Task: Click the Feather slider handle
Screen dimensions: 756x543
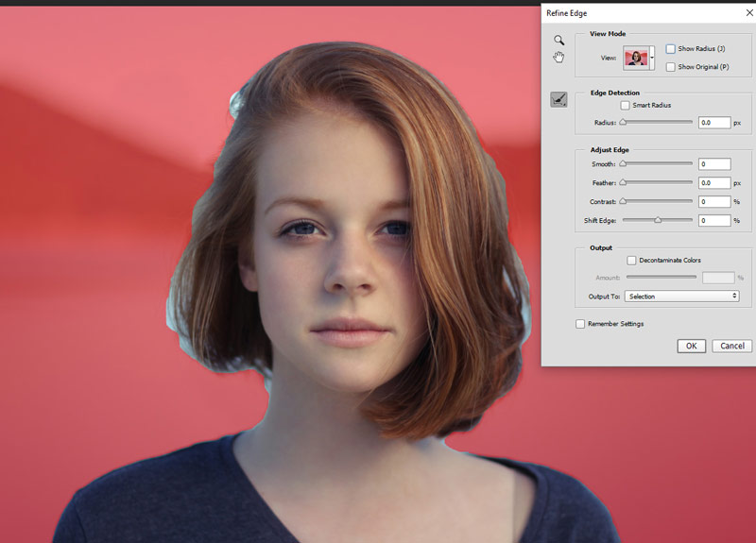Action: pos(623,182)
